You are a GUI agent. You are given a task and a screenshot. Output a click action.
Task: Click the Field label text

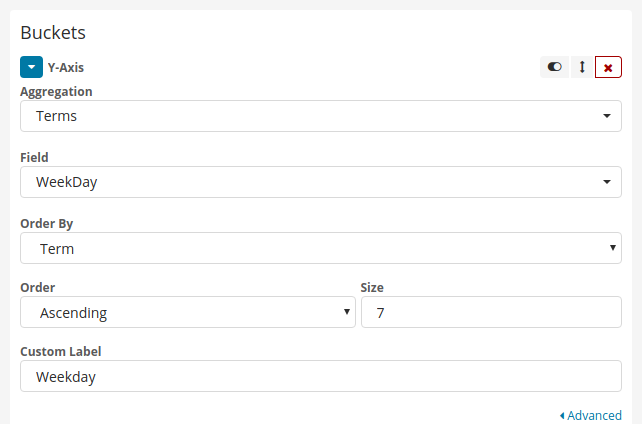[x=34, y=157]
